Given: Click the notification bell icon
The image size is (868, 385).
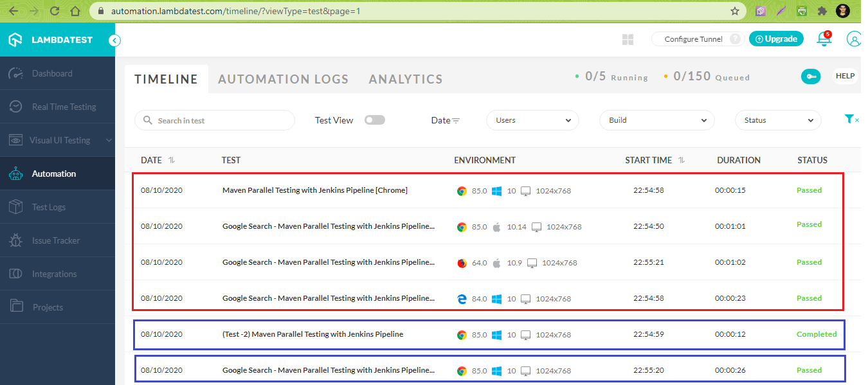Looking at the screenshot, I should point(823,39).
